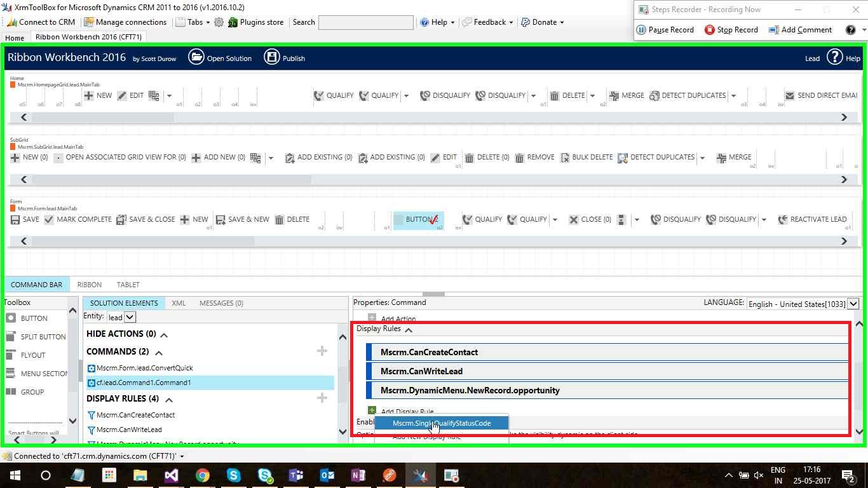Click right scroll arrow of Home command row
This screenshot has height=488, width=868.
click(x=844, y=117)
